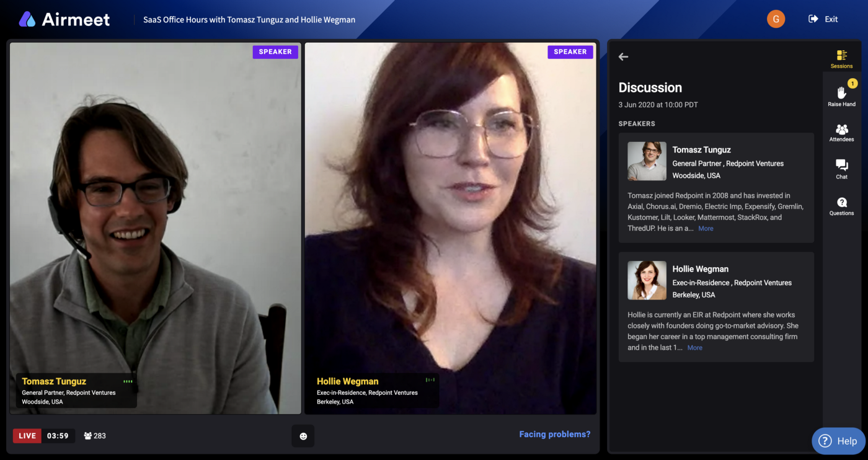Open the emoji reaction button
868x460 pixels.
tap(303, 436)
